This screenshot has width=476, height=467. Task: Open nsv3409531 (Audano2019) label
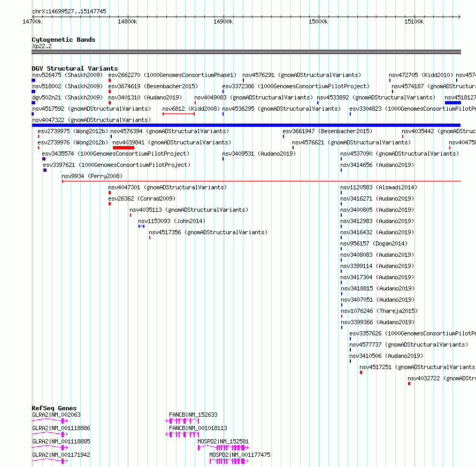(x=259, y=154)
